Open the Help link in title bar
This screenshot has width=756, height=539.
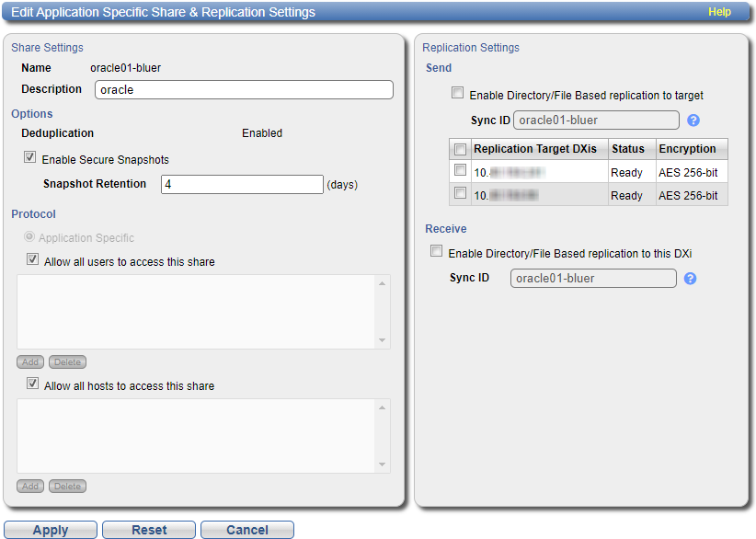click(718, 12)
